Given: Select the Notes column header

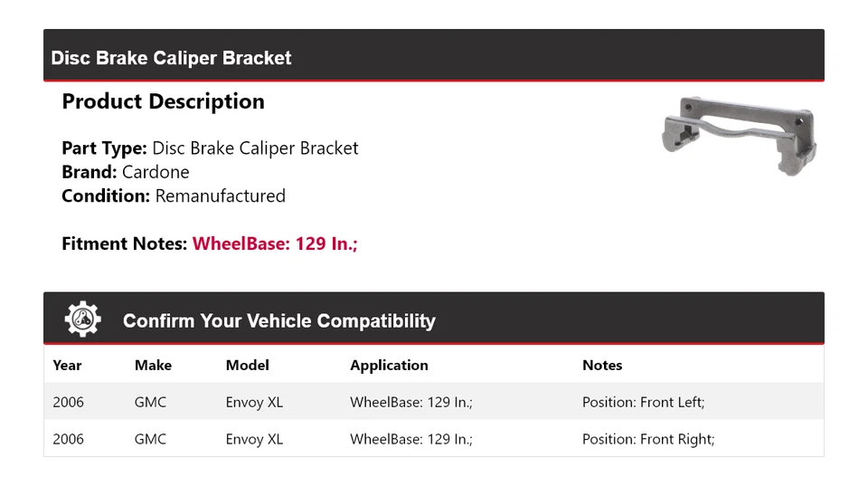Looking at the screenshot, I should point(602,366).
